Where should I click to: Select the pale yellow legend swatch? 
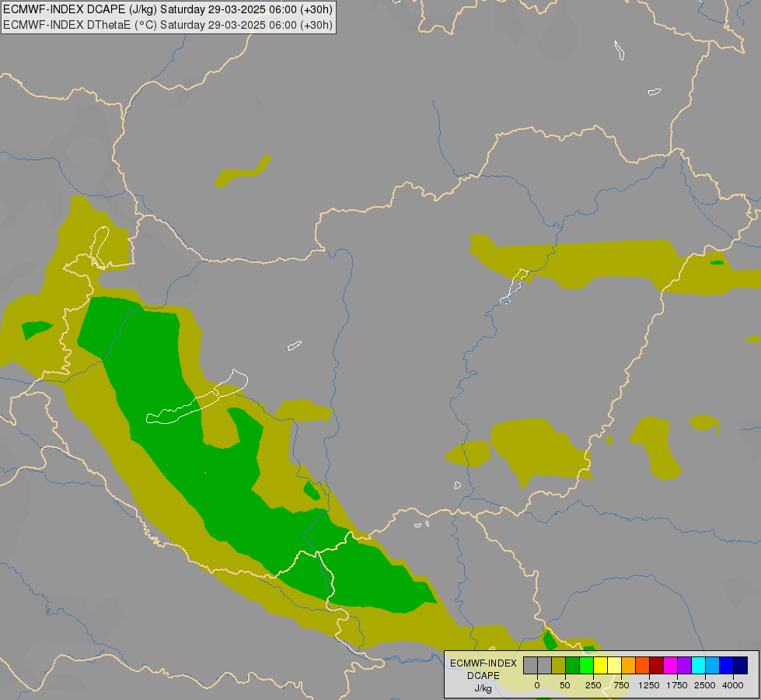pos(614,666)
